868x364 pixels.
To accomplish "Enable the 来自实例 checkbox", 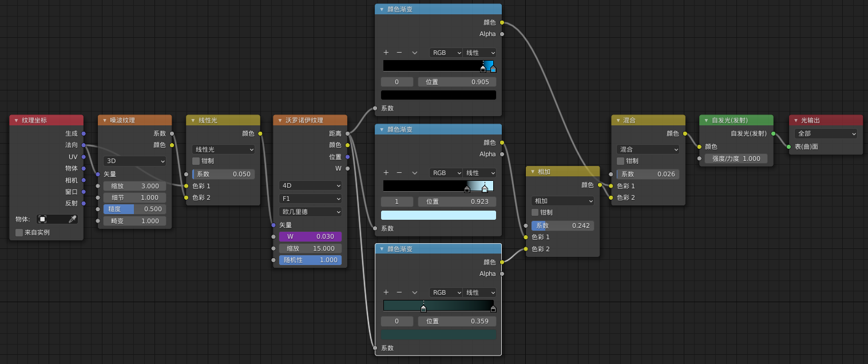I will pyautogui.click(x=19, y=232).
